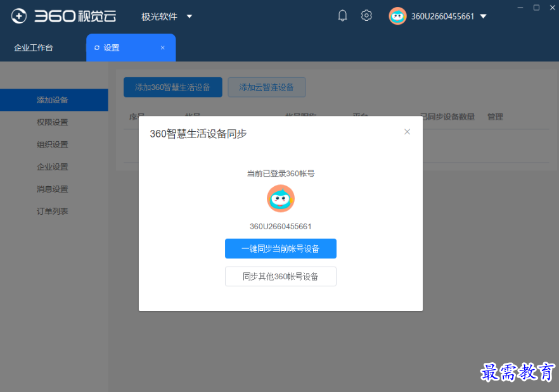Minimize the application window

(520, 8)
